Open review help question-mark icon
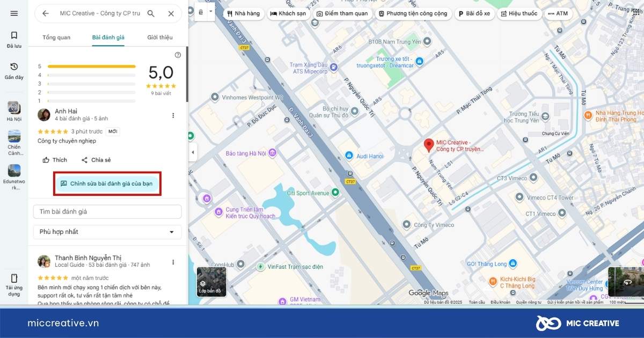This screenshot has width=644, height=338. pyautogui.click(x=178, y=55)
